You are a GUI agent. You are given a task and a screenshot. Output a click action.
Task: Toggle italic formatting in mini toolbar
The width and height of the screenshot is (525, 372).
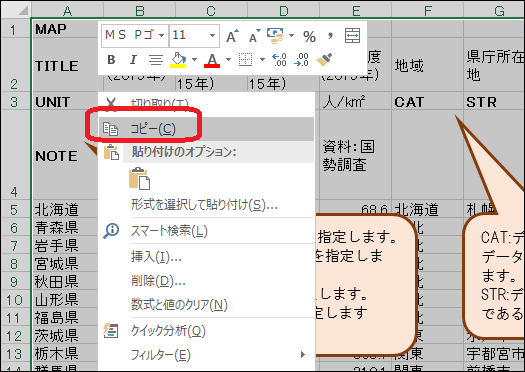click(x=133, y=60)
